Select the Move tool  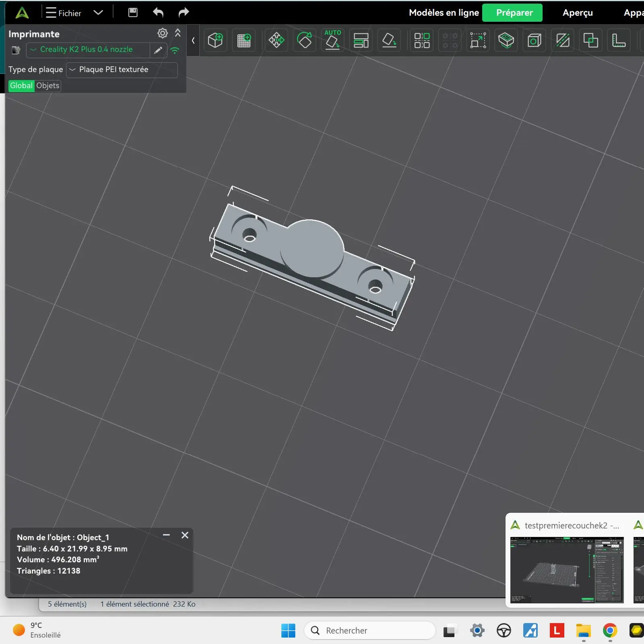coord(277,40)
